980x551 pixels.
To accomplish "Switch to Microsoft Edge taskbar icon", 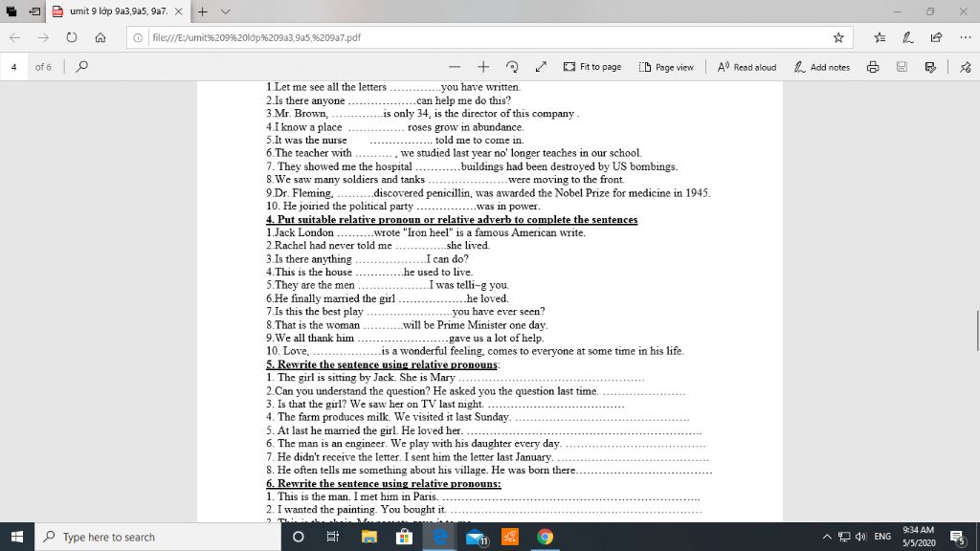I will tap(440, 537).
